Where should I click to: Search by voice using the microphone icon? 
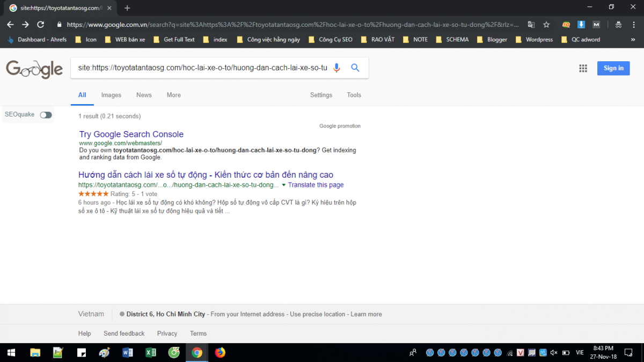[x=336, y=68]
